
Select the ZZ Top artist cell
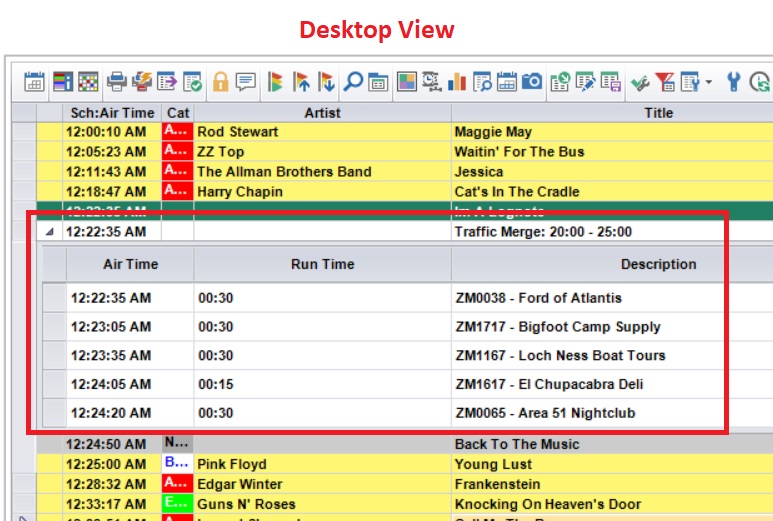click(322, 151)
